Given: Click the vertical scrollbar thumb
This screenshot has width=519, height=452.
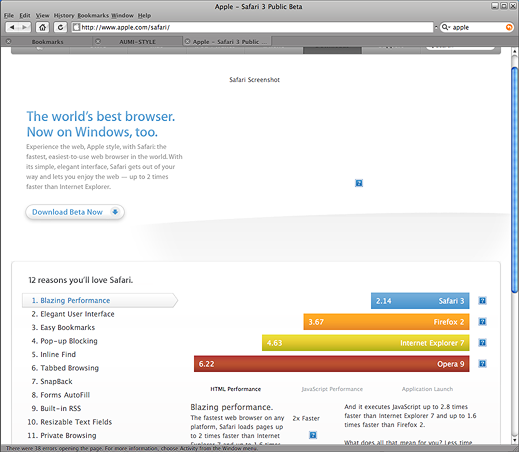Looking at the screenshot, I should pyautogui.click(x=515, y=180).
